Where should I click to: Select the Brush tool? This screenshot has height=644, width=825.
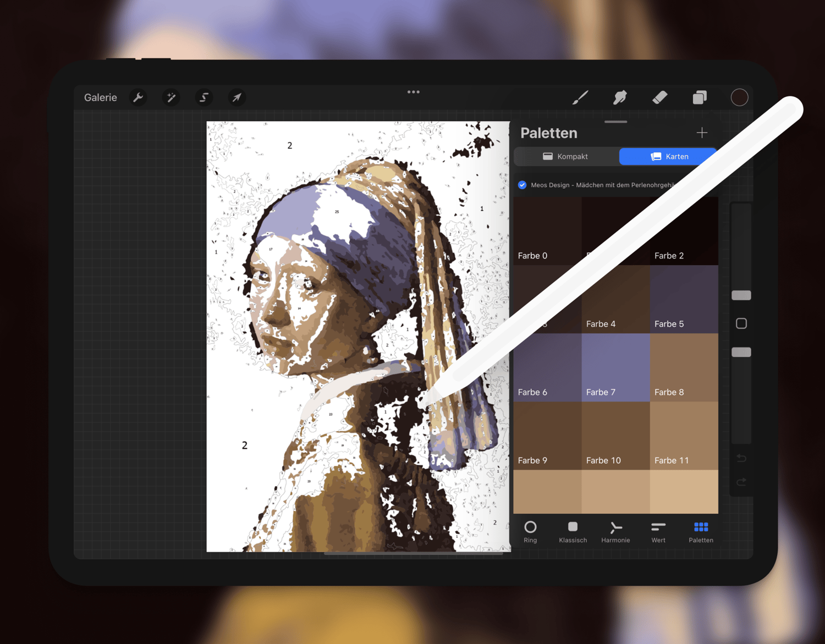(x=580, y=97)
